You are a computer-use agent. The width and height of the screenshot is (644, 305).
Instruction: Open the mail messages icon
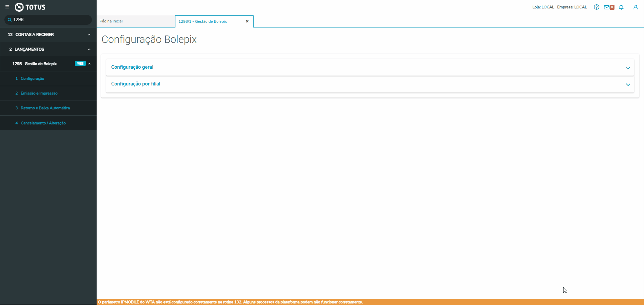607,7
